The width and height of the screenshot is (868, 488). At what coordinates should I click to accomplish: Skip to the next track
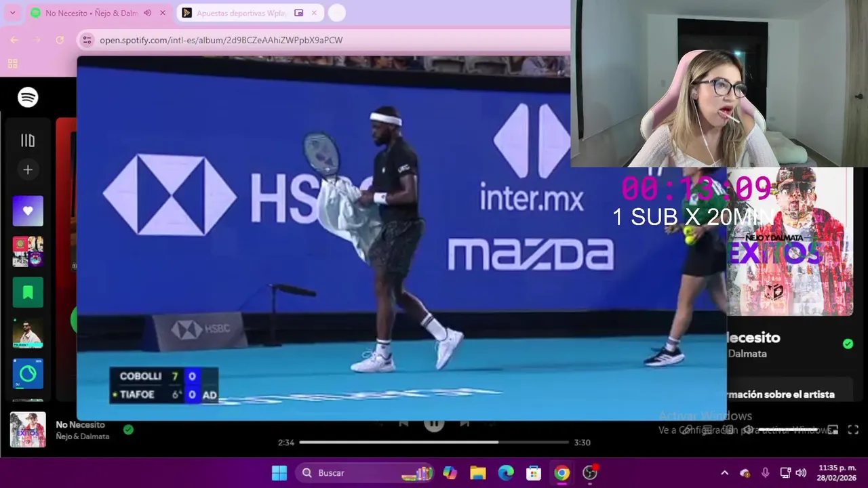[465, 424]
